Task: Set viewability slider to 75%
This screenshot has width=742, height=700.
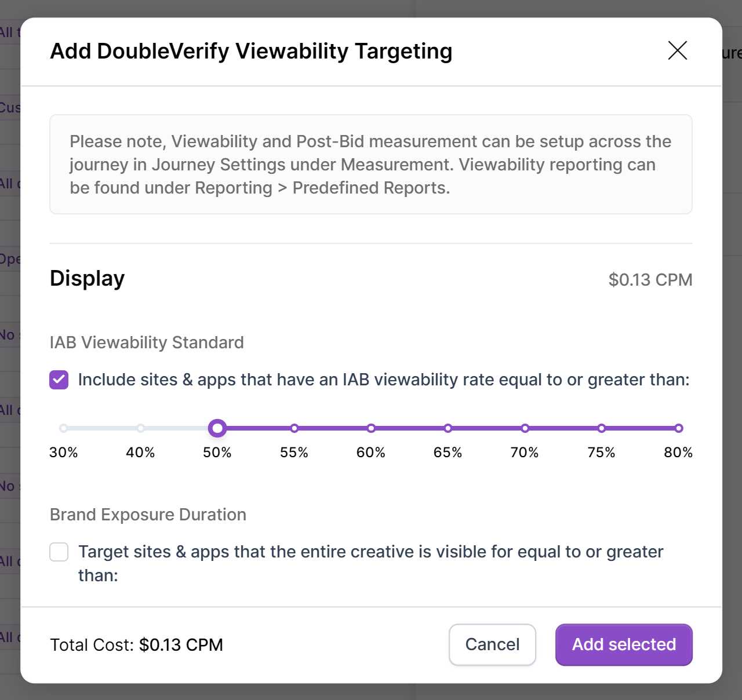Action: tap(602, 428)
